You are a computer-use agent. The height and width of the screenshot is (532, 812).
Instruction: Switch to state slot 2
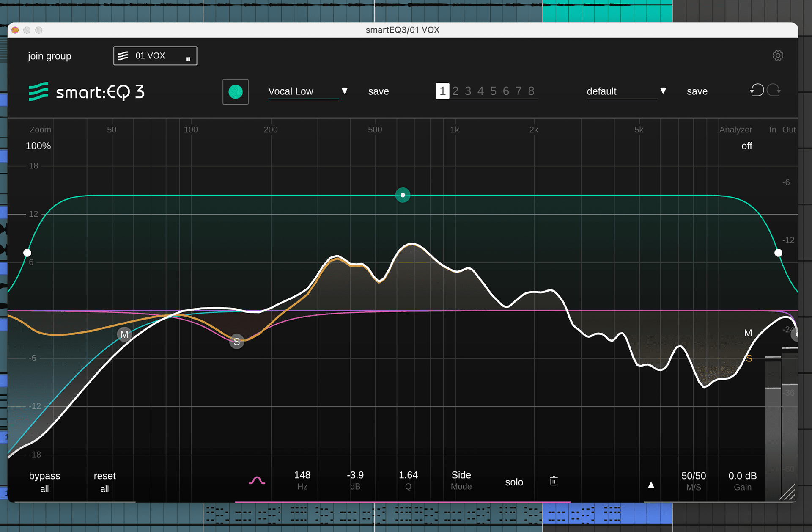coord(455,91)
